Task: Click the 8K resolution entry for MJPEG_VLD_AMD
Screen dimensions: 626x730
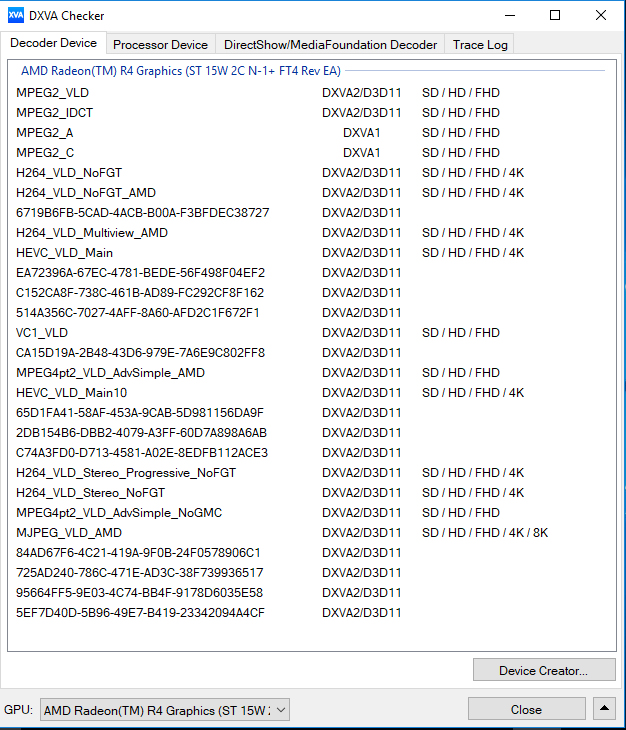Action: pos(540,533)
